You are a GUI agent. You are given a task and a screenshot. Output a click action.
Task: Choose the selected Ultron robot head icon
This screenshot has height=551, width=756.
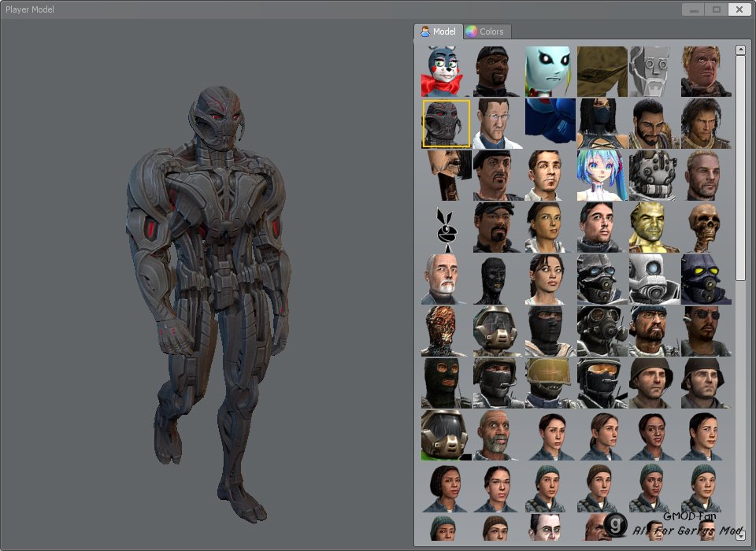tap(446, 124)
